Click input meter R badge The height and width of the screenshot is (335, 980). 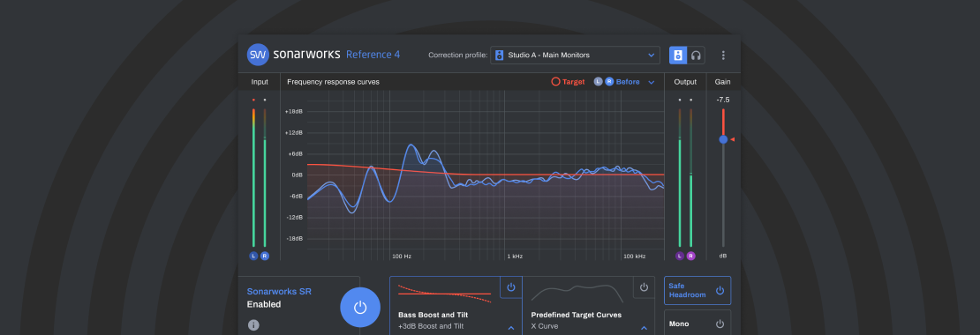(x=265, y=256)
